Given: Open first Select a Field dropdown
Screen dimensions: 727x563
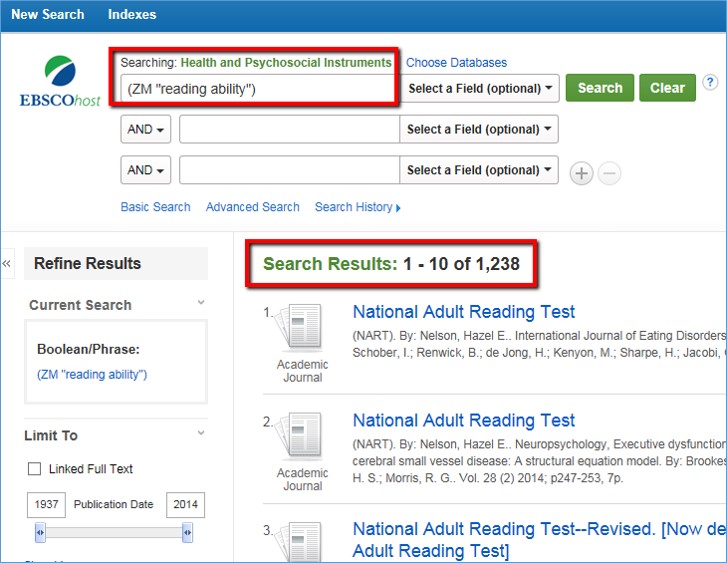Looking at the screenshot, I should pyautogui.click(x=479, y=88).
